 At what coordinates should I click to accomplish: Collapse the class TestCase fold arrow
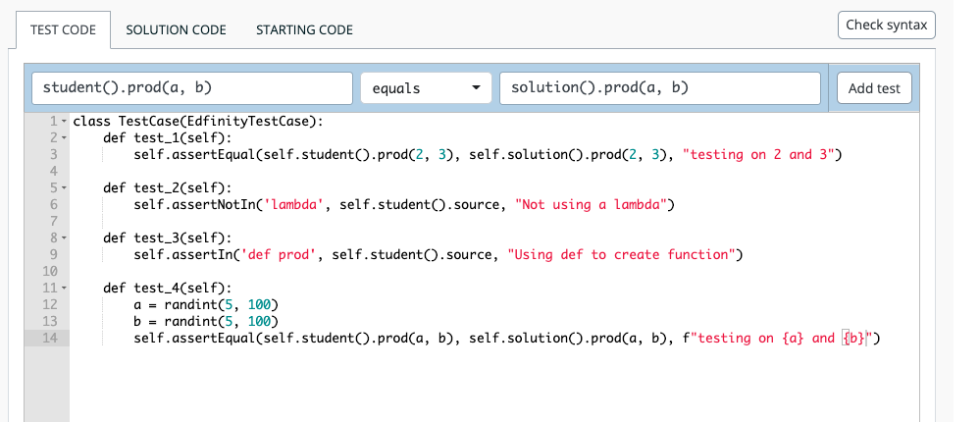click(x=63, y=122)
